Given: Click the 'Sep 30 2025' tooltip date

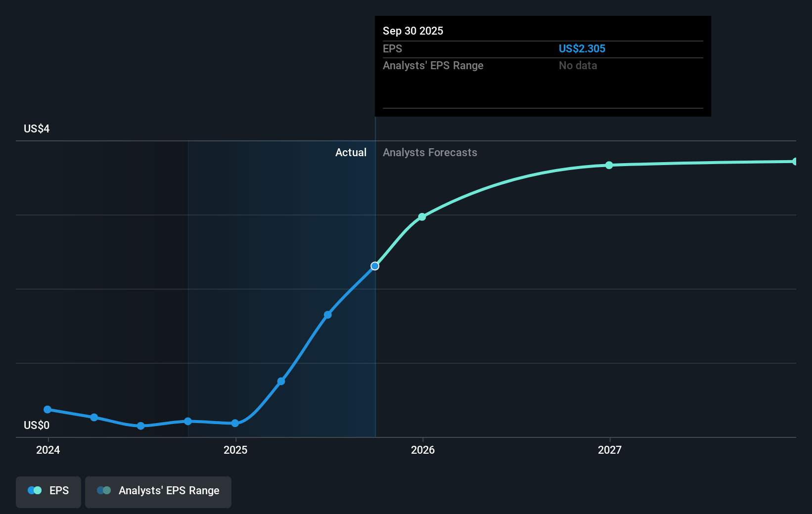Looking at the screenshot, I should [x=413, y=31].
